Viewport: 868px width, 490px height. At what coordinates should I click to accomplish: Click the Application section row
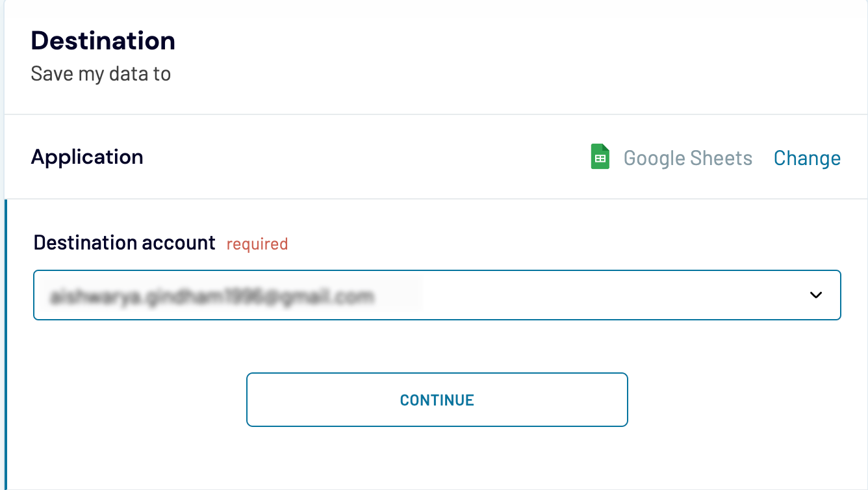87,157
